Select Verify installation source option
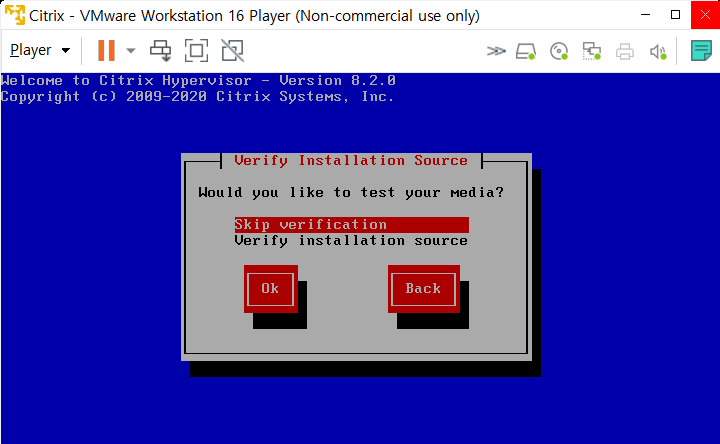720x444 pixels. pyautogui.click(x=351, y=241)
